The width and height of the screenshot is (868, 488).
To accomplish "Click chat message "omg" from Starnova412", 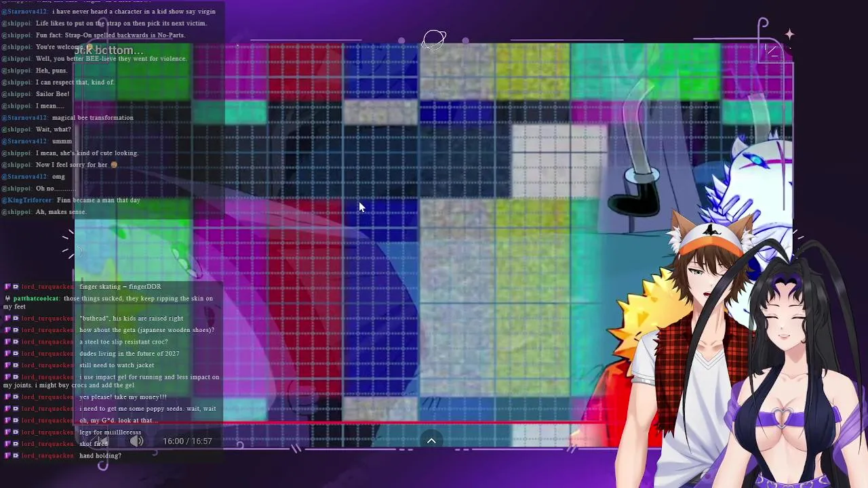I will click(x=58, y=176).
